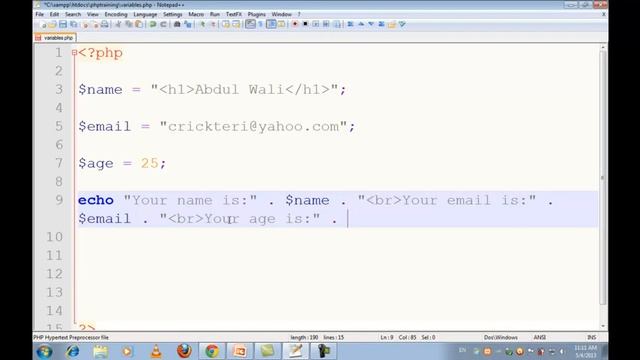This screenshot has width=640, height=360.
Task: Toggle Show all characters icon
Action: pos(260,24)
